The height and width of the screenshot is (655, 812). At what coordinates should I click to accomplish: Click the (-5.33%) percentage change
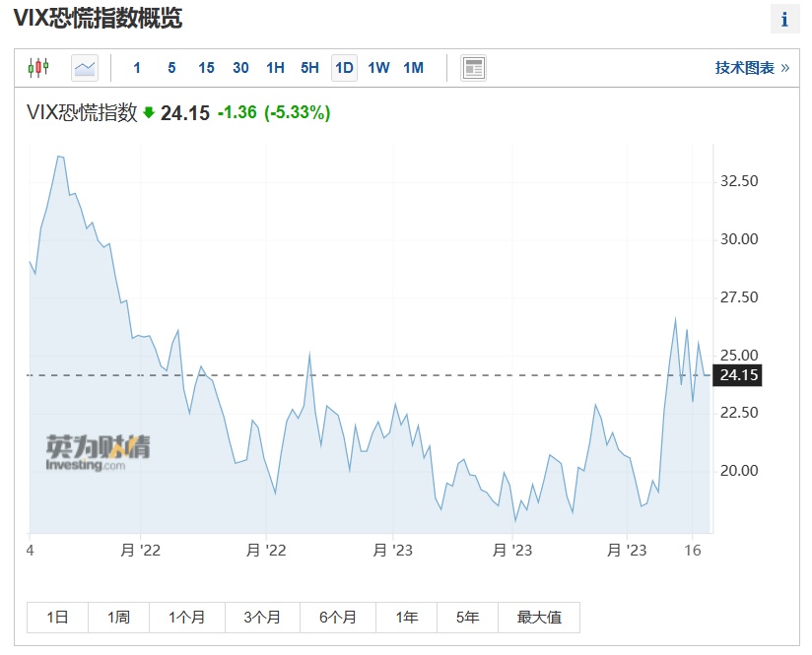pos(298,112)
